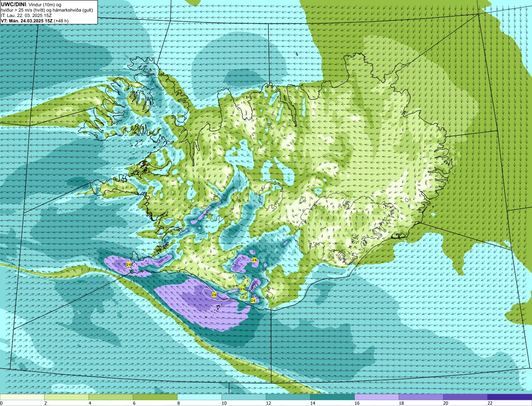Click the scale label "16"
The image size is (532, 406).
357,403
